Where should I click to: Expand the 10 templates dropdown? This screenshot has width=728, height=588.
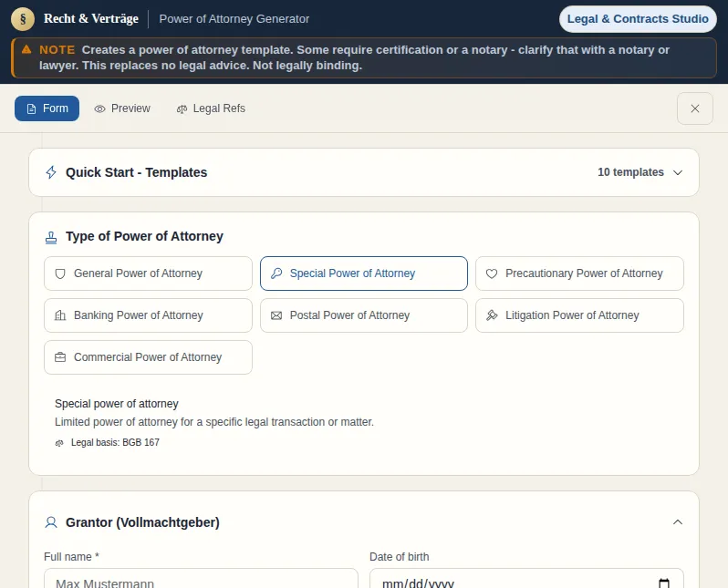tap(640, 172)
